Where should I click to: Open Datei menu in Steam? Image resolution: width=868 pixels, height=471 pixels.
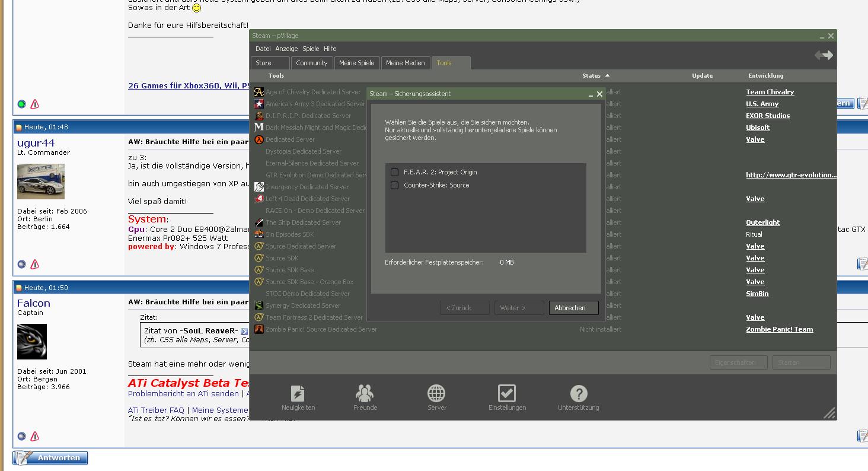click(263, 49)
